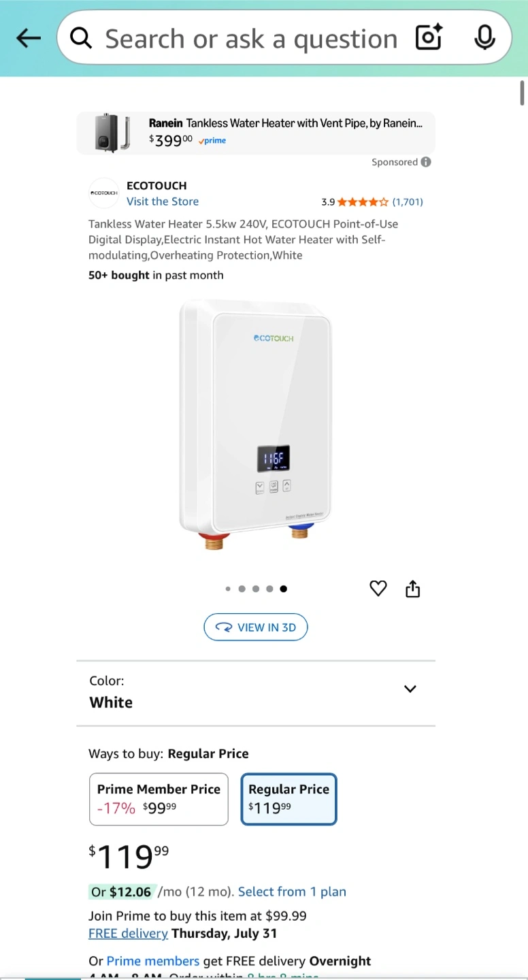This screenshot has height=980, width=528.
Task: Tap the back arrow icon
Action: pyautogui.click(x=28, y=38)
